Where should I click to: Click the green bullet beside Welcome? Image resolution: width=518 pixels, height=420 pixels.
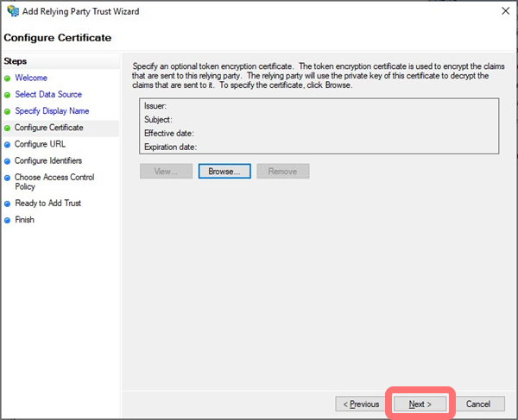[x=8, y=78]
